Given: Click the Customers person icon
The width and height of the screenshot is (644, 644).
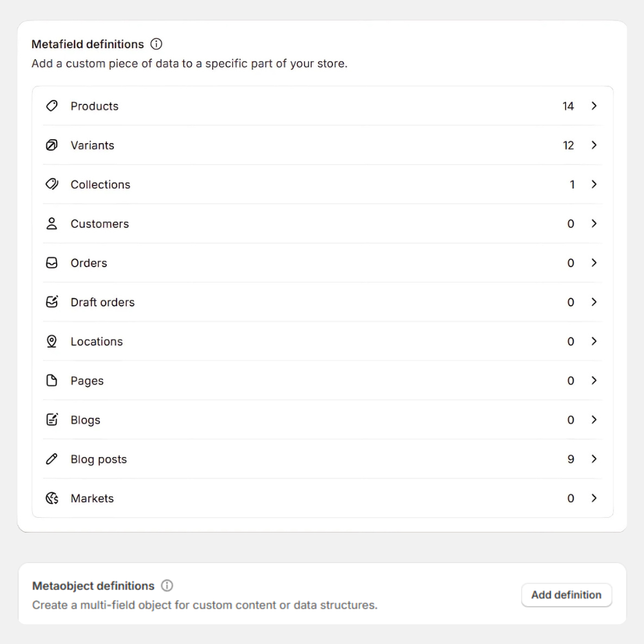Looking at the screenshot, I should coord(52,223).
